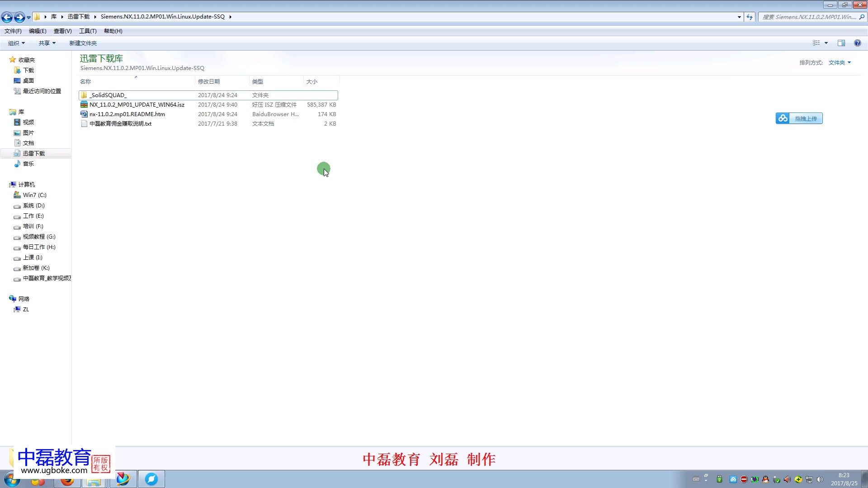Image resolution: width=868 pixels, height=488 pixels.
Task: Open the 上课 (I:) drive
Action: [x=33, y=257]
